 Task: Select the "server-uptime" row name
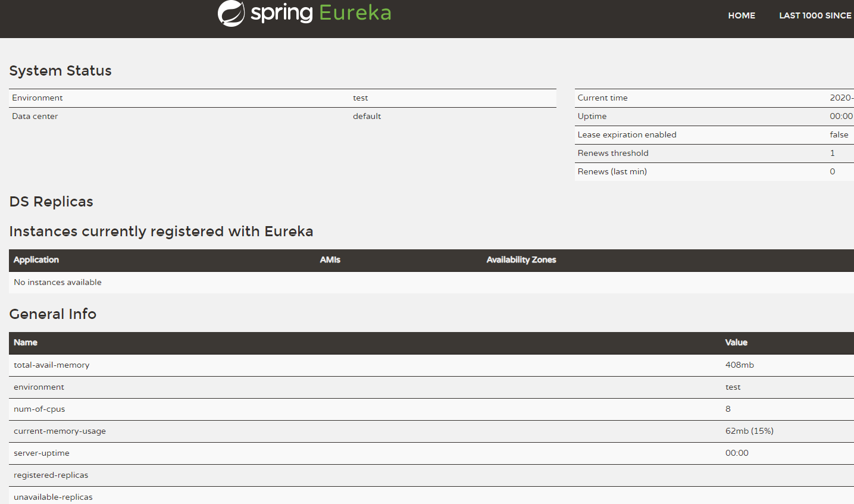pos(42,453)
